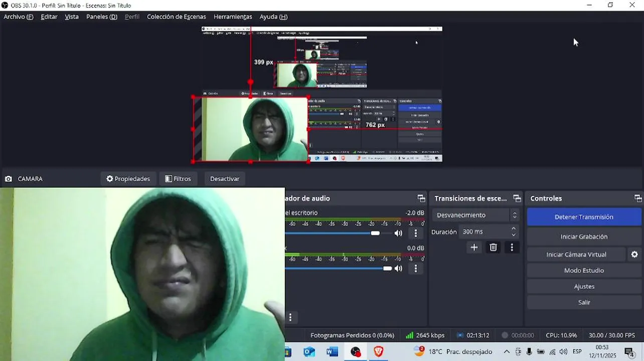Open the system volume tray icon
644x361 pixels.
tap(563, 352)
